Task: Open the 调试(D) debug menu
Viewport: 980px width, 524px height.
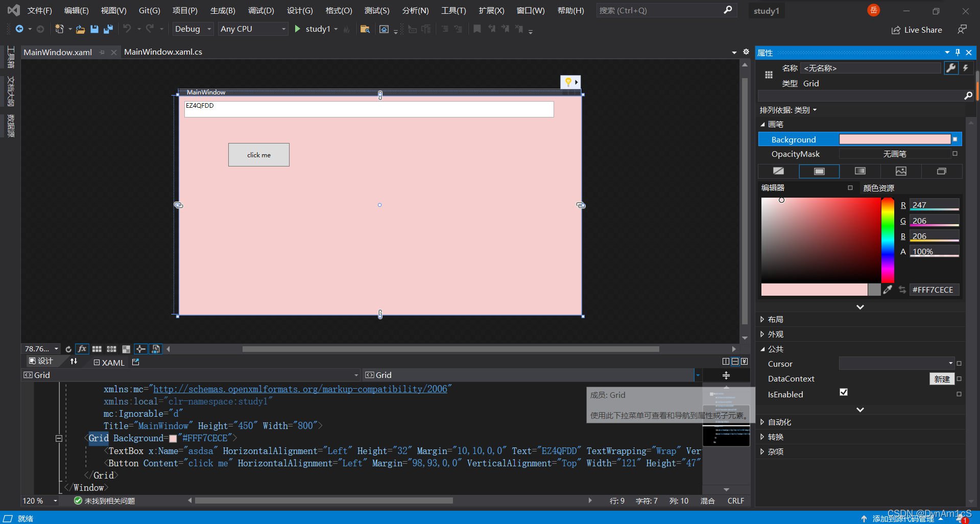Action: click(261, 11)
